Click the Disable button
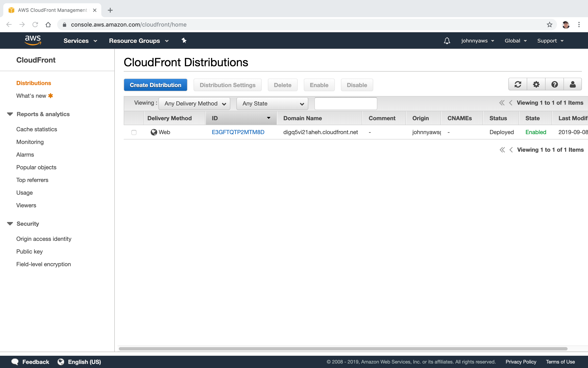The image size is (588, 368). 357,85
